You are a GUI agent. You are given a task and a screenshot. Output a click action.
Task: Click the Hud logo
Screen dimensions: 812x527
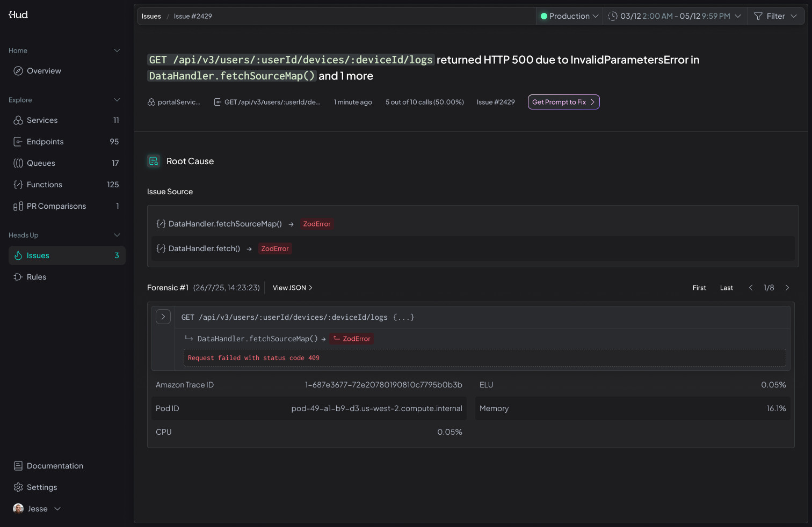(18, 15)
